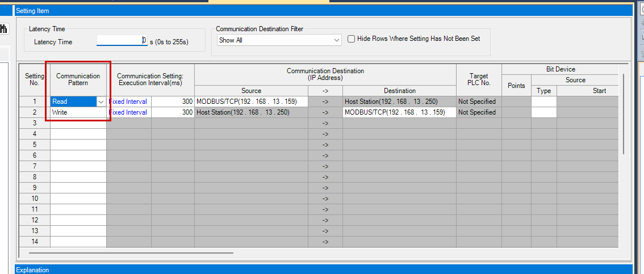Click the Communication Pattern cell of row 12

click(x=78, y=220)
